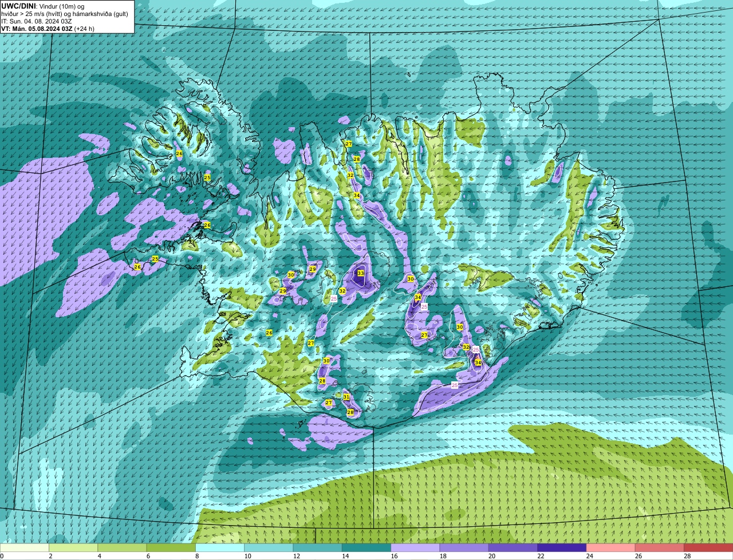Click the legend scale number 22
Screen dimensions: 733x560
point(541,556)
